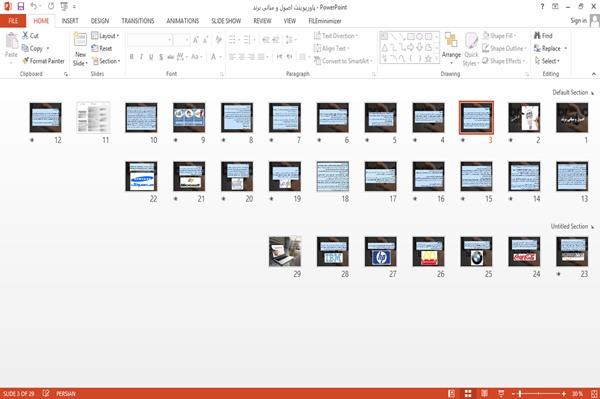
Task: Switch to Slide Sorter view in status bar
Action: click(468, 393)
